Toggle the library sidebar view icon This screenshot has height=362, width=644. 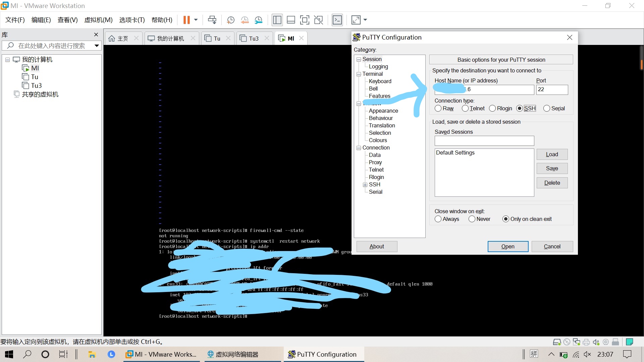point(277,20)
